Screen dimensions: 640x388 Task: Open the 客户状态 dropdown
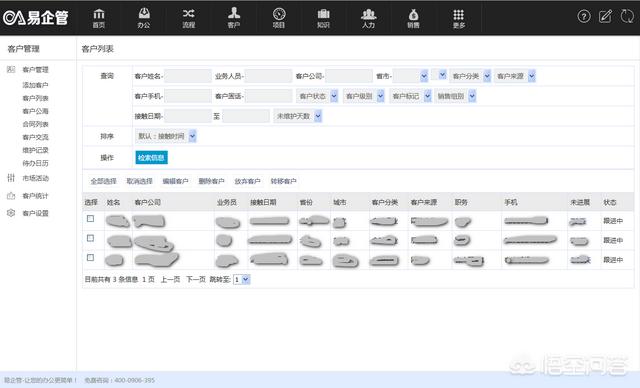pyautogui.click(x=317, y=96)
